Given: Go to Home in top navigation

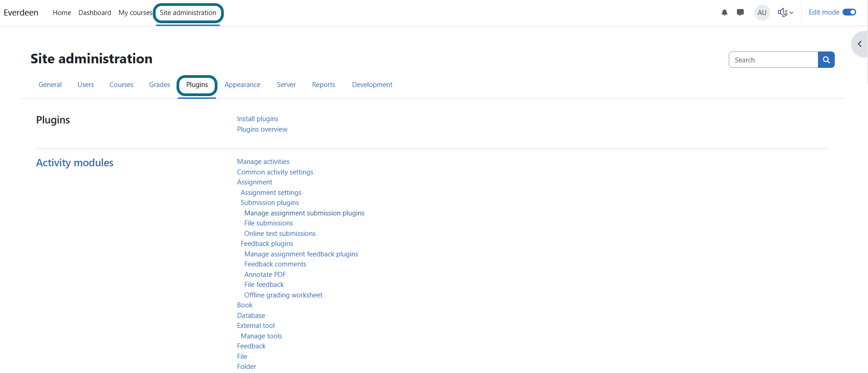Looking at the screenshot, I should coord(62,13).
